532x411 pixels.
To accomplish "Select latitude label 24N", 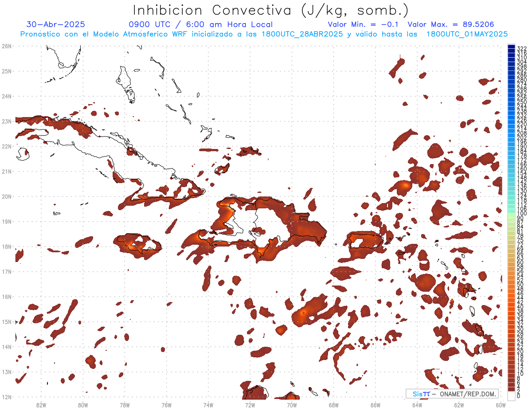I will [x=7, y=96].
